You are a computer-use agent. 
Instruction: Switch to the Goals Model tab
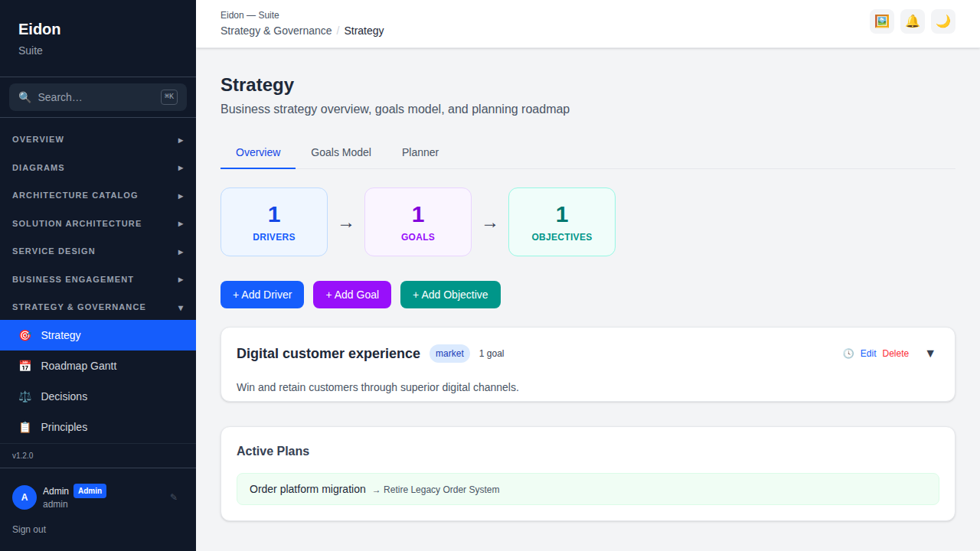pyautogui.click(x=341, y=152)
